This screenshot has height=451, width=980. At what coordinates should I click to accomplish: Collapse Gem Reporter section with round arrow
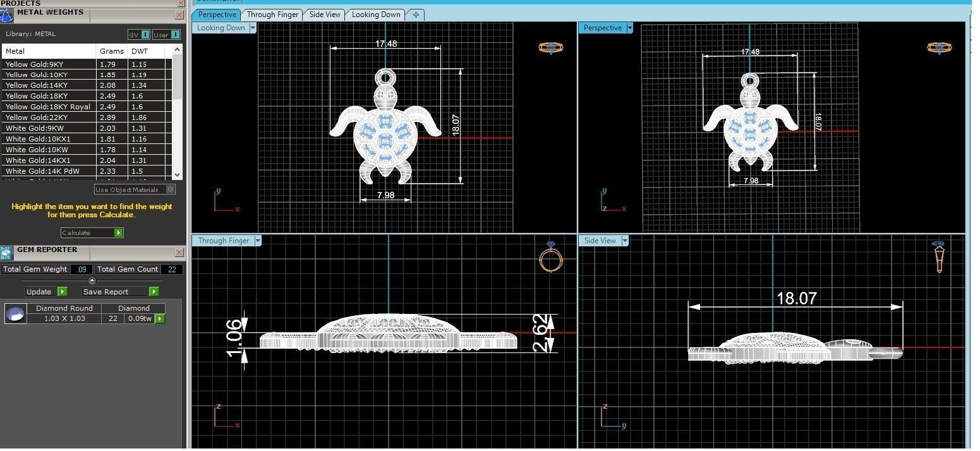[92, 280]
